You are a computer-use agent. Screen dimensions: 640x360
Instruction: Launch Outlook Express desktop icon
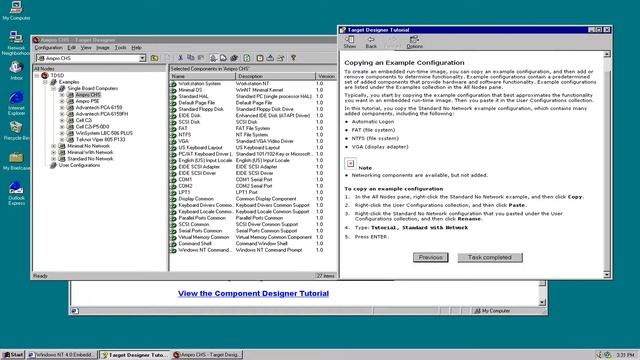coord(16,193)
